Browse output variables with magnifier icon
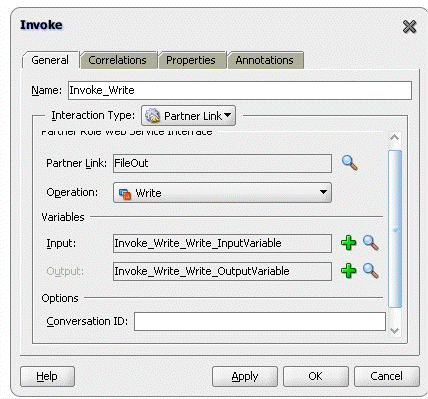This screenshot has height=399, width=428. point(371,271)
